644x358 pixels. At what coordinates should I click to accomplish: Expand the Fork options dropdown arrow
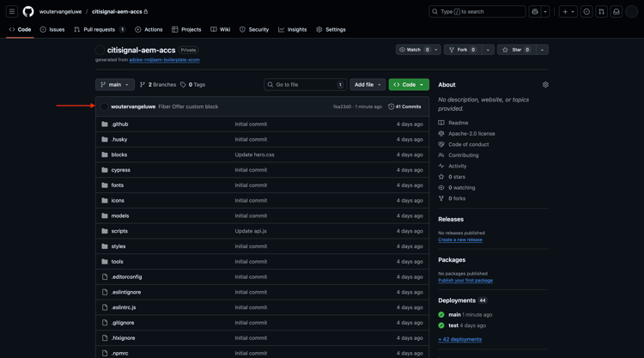coord(488,50)
